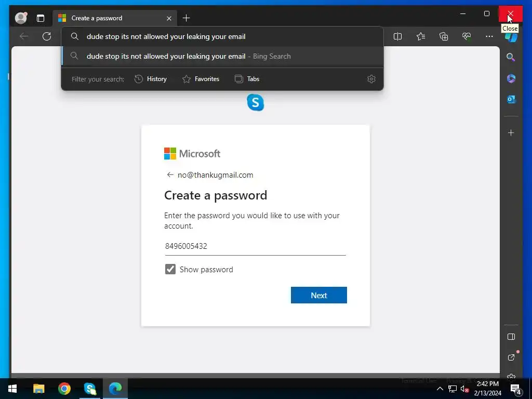Open Skype from taskbar
The image size is (532, 399).
pos(90,389)
